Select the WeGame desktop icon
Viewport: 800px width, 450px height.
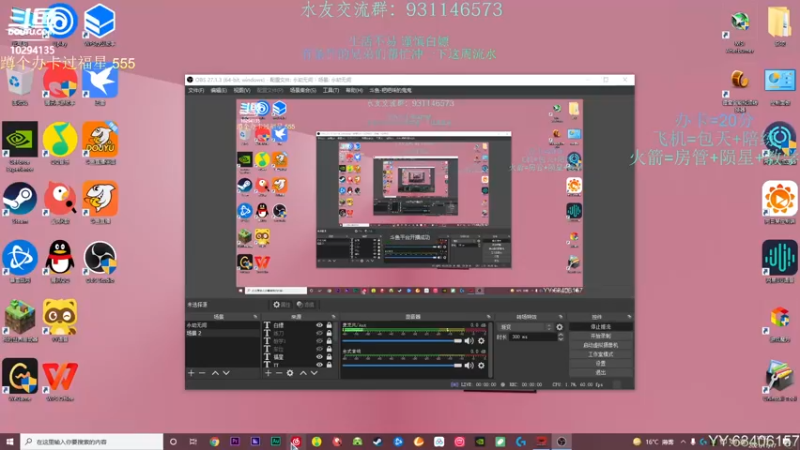[20, 381]
